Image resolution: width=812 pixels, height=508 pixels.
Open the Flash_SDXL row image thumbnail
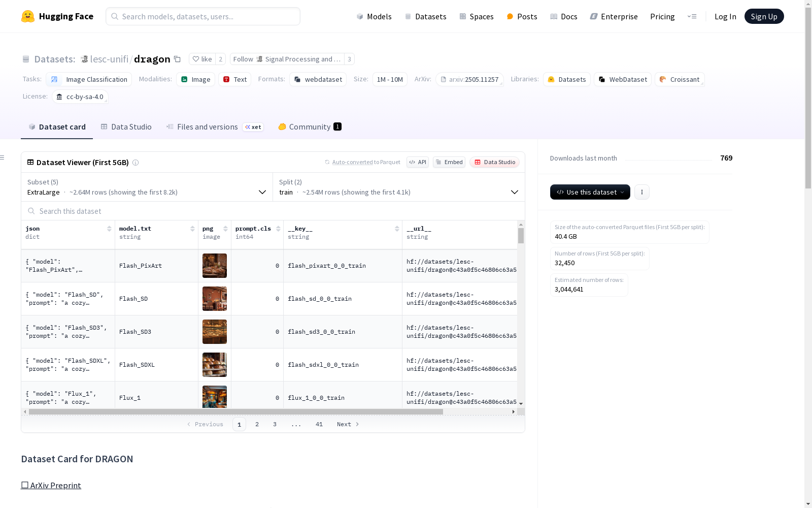215,365
